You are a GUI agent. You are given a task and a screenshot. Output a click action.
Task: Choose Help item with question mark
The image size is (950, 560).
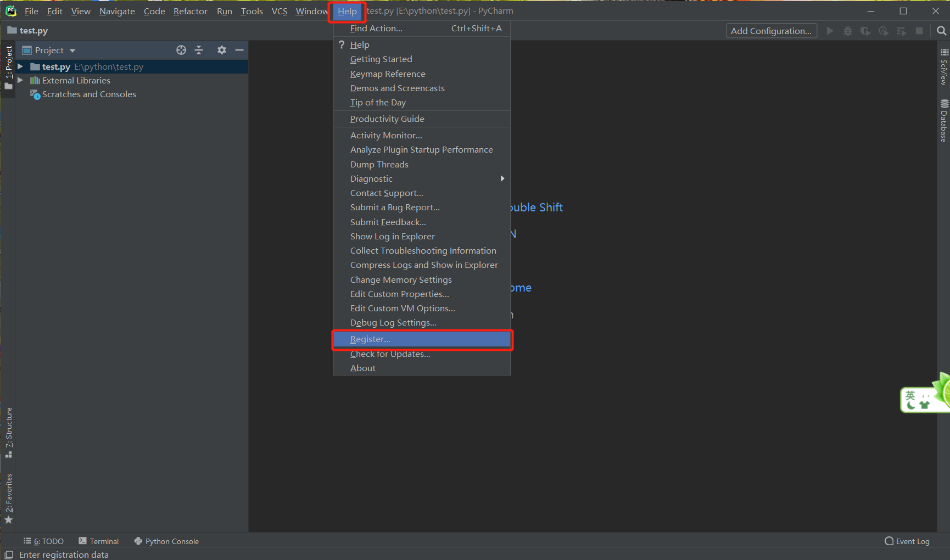(422, 44)
